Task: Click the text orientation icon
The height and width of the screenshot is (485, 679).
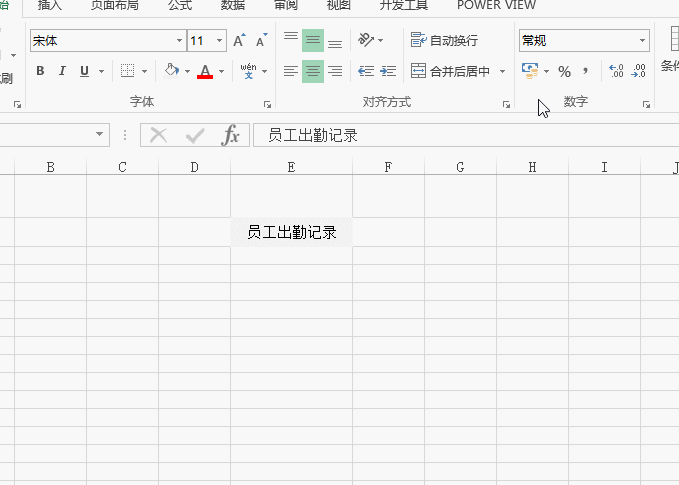Action: [x=366, y=41]
